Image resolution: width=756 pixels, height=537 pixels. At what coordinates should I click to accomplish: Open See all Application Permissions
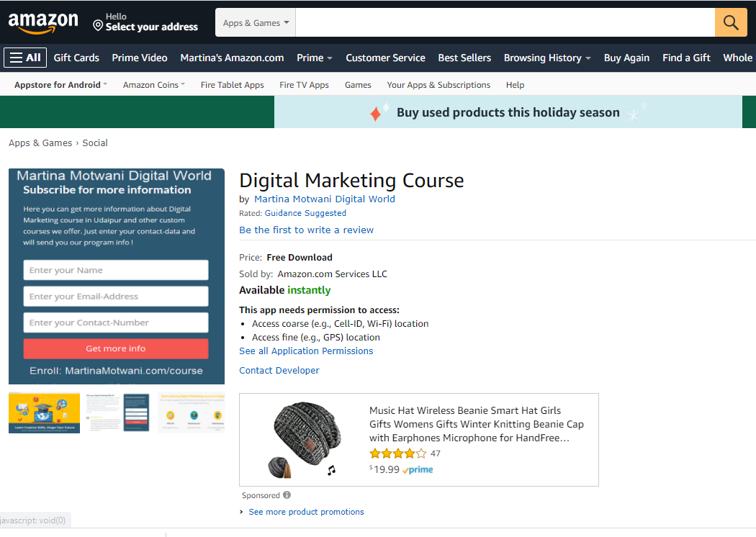click(305, 351)
